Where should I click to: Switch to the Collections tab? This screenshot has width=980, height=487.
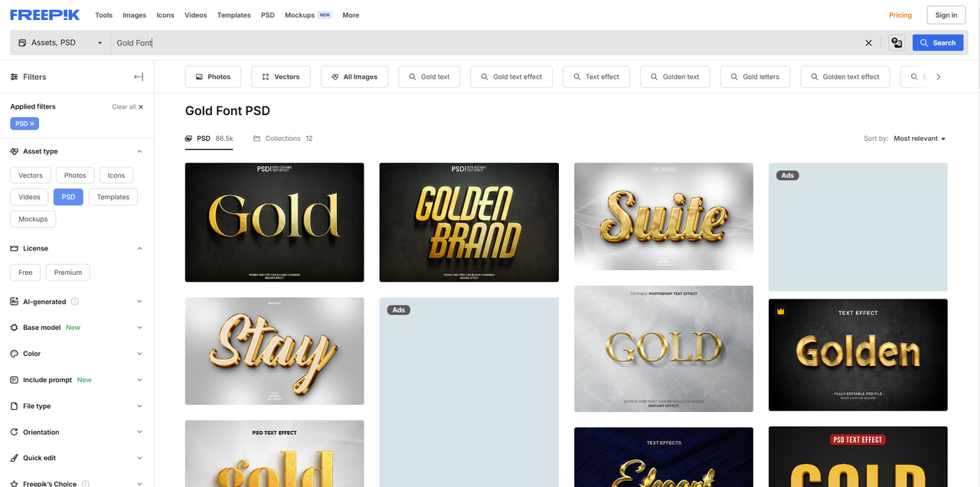[x=283, y=139]
